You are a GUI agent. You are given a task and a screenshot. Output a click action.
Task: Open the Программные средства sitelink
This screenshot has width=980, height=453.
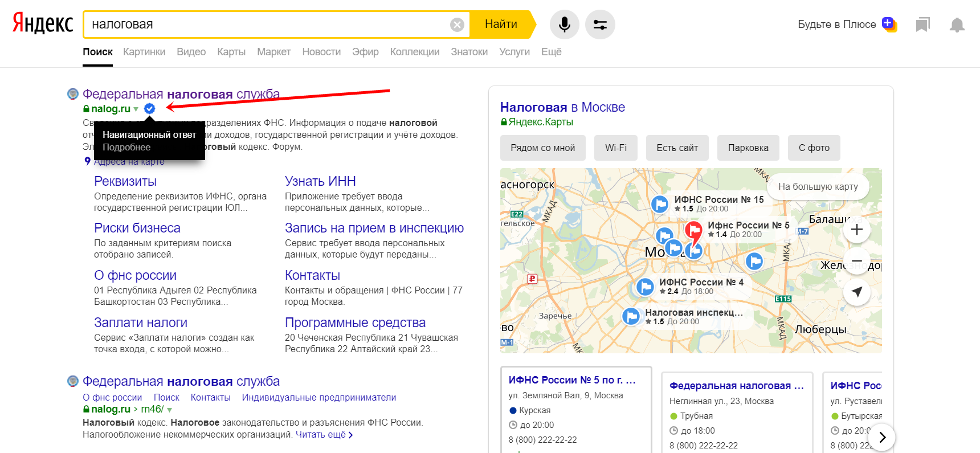pos(356,323)
